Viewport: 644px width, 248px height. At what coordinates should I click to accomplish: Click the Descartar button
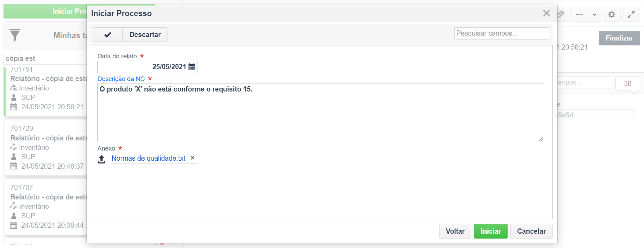[145, 35]
